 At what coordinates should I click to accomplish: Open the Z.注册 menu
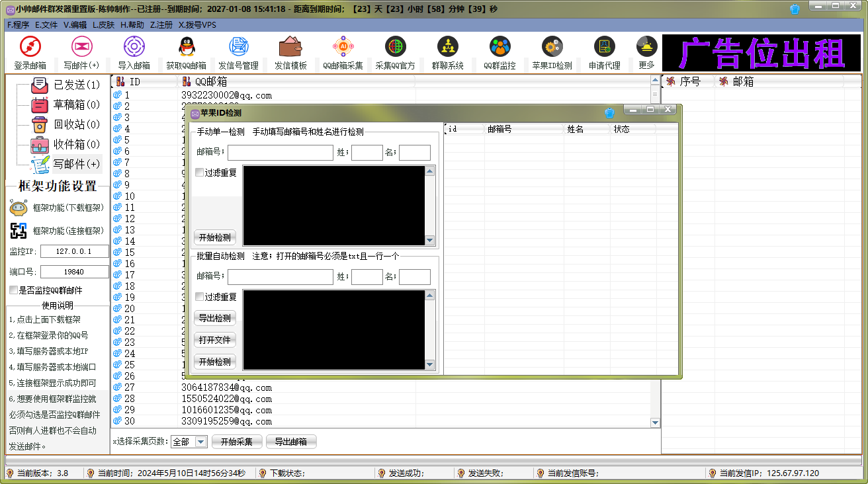click(161, 25)
